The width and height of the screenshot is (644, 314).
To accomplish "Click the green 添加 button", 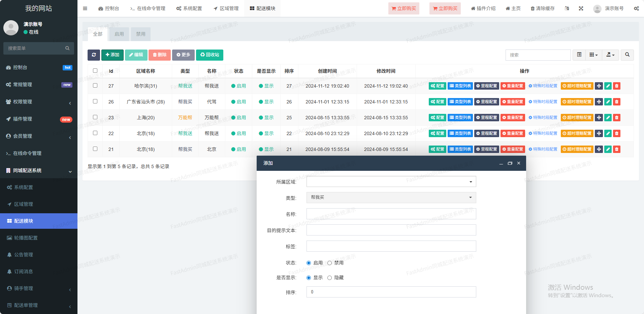I will pyautogui.click(x=112, y=55).
